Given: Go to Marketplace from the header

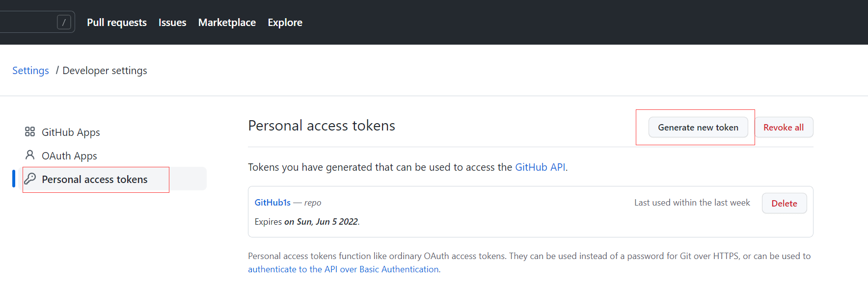Looking at the screenshot, I should (227, 23).
